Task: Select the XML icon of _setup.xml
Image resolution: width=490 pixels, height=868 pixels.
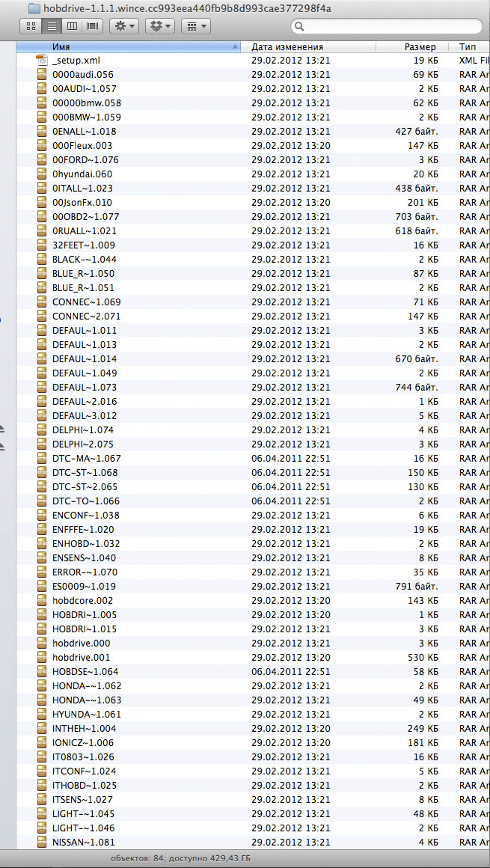Action: click(43, 60)
